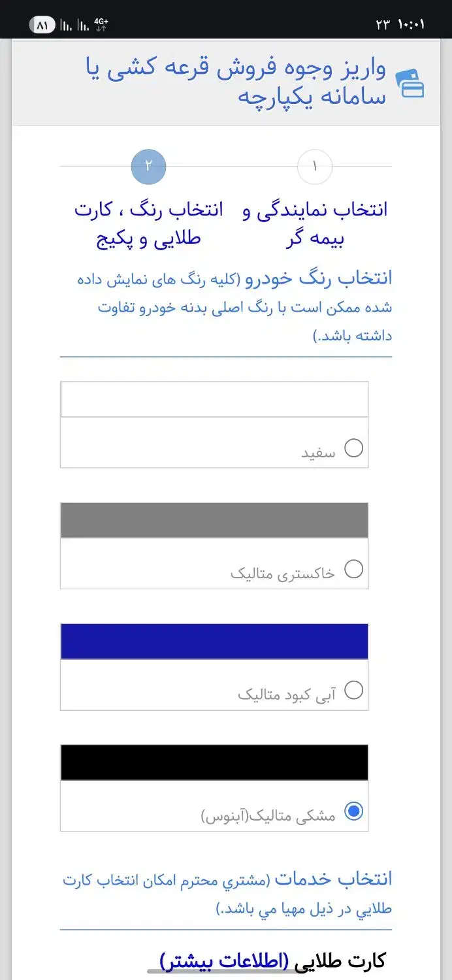This screenshot has height=980, width=452.
Task: Open انتخاب رنگ، کارت طلایی و پکیج step label
Action: tap(148, 223)
